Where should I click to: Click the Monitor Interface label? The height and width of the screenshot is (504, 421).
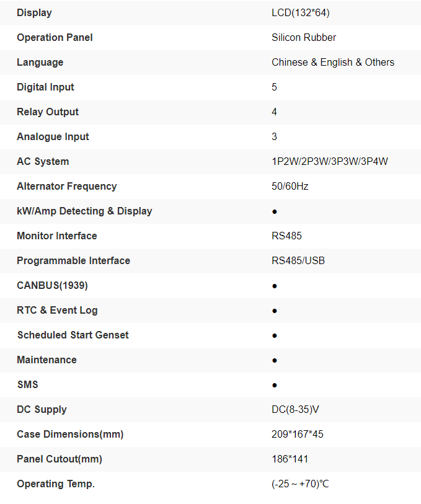[x=57, y=236]
